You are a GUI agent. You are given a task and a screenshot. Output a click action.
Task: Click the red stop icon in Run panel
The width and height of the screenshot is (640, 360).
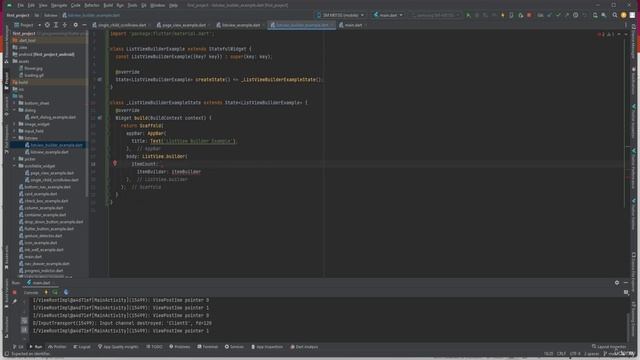tap(15, 292)
